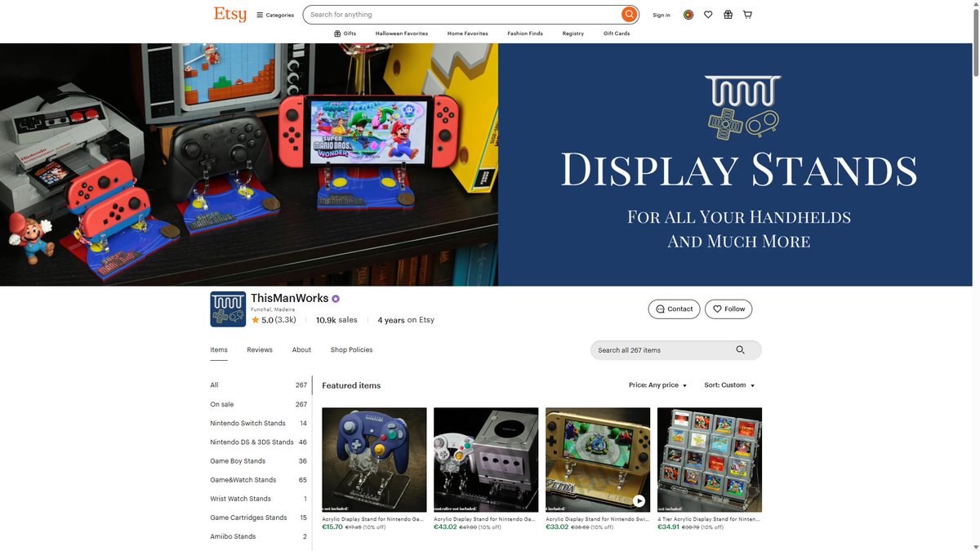Switch to the About tab
The height and width of the screenshot is (551, 980).
click(301, 350)
